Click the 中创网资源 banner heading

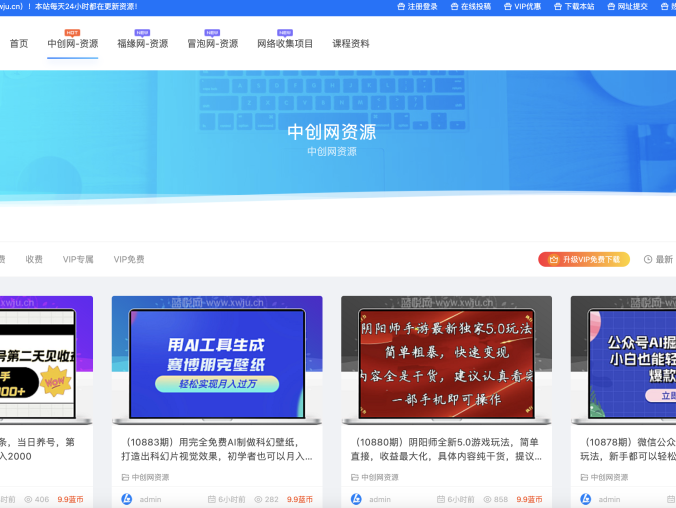[332, 132]
